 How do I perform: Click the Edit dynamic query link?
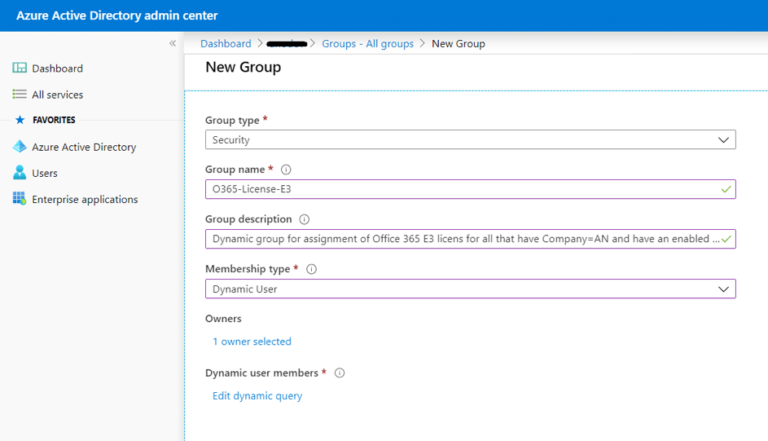coord(257,396)
